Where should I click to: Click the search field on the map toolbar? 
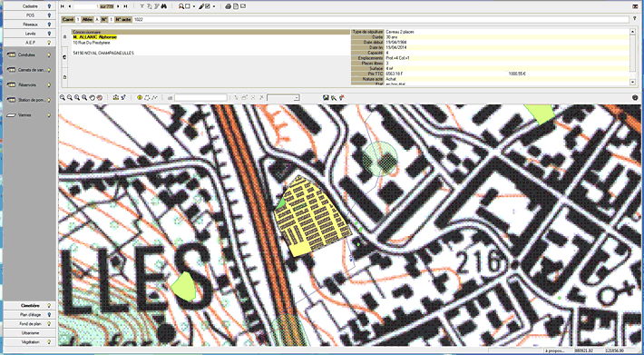pos(200,97)
